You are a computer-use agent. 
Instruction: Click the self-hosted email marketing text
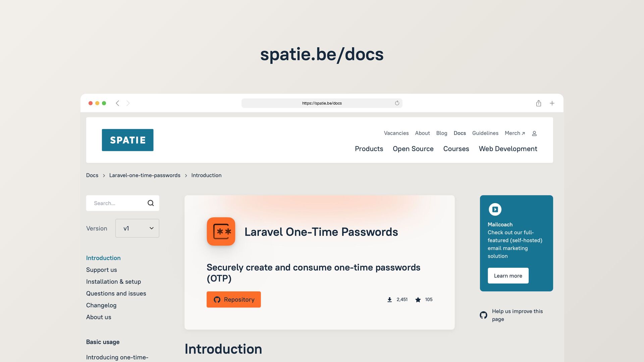point(515,244)
